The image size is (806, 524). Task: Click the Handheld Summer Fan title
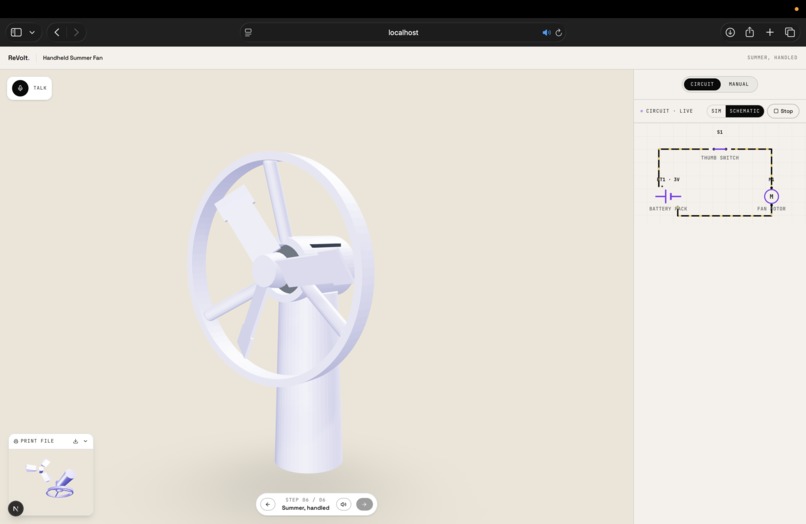click(72, 58)
